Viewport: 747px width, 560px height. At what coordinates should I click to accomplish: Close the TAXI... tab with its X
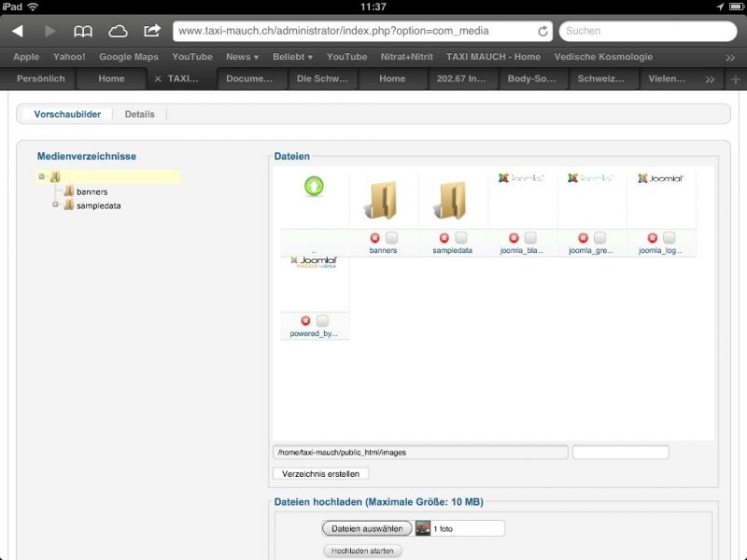(158, 79)
